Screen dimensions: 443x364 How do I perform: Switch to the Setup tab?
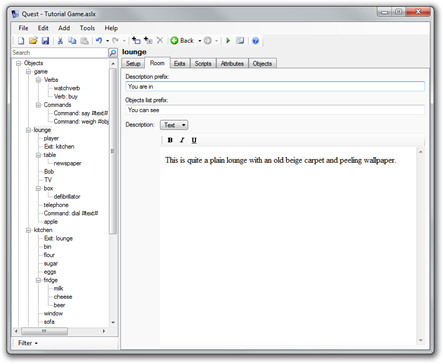133,63
